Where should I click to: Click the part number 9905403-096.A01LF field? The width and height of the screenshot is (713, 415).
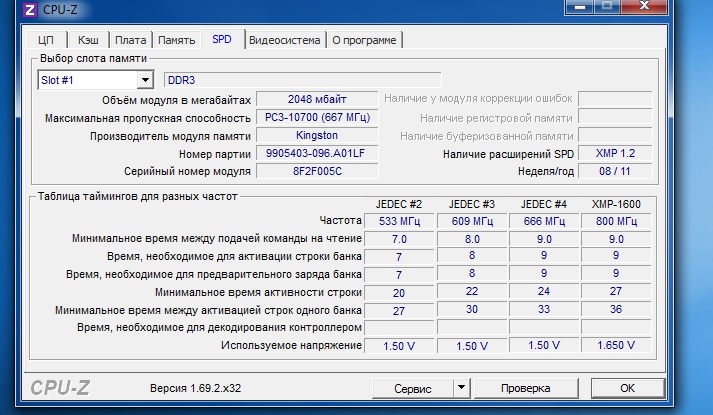coord(317,153)
